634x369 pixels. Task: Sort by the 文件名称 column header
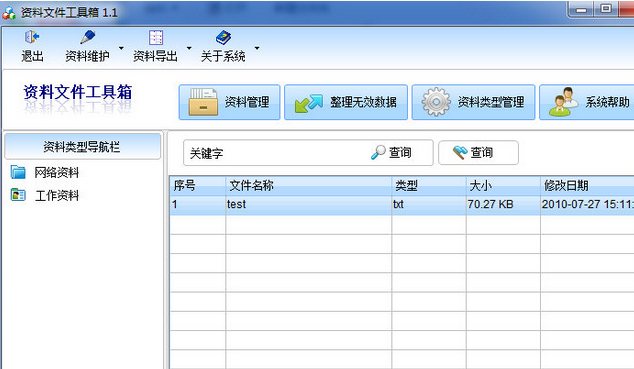(x=308, y=186)
